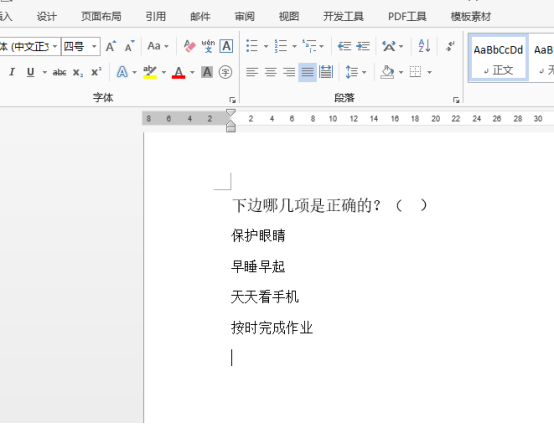Open 视图 ribbon tab
Image resolution: width=554 pixels, height=424 pixels.
click(x=289, y=17)
